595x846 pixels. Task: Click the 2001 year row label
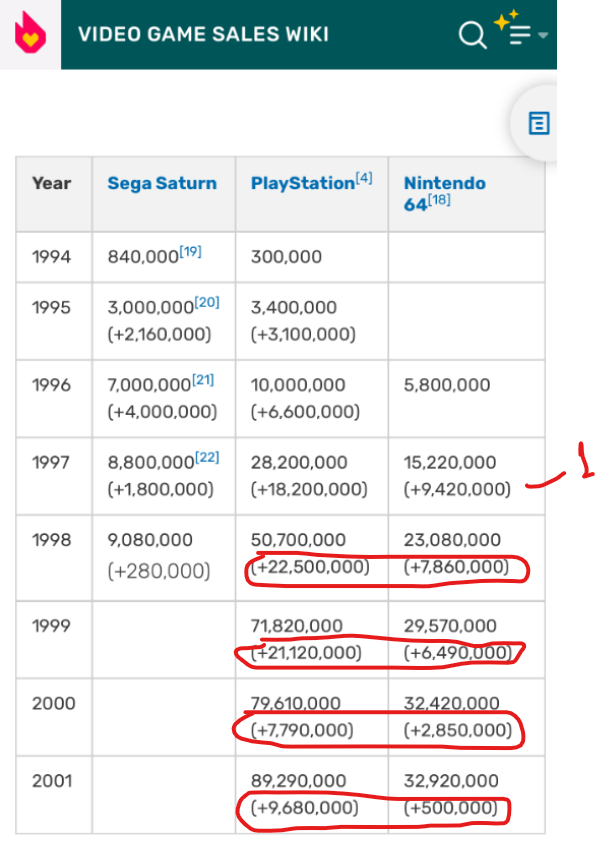pos(52,781)
